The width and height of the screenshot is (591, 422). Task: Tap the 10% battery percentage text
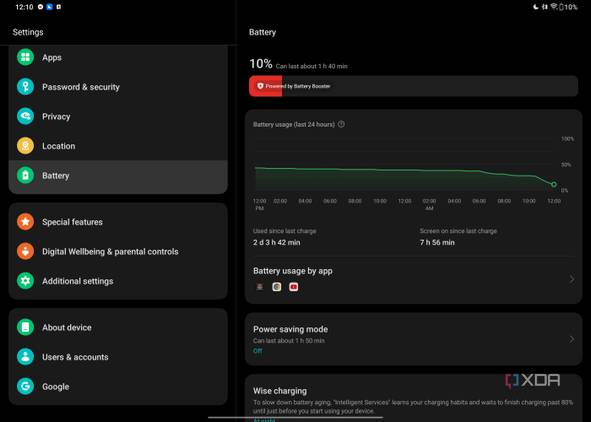260,64
